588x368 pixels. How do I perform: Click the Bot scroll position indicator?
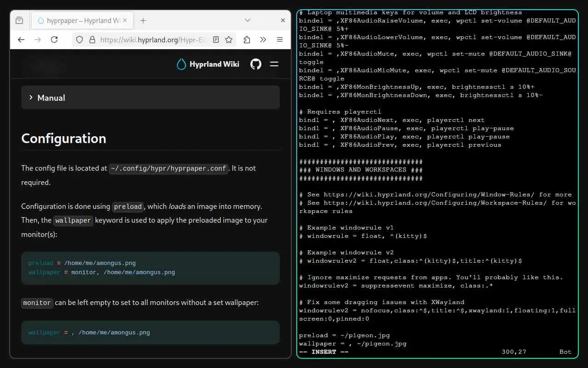(565, 352)
